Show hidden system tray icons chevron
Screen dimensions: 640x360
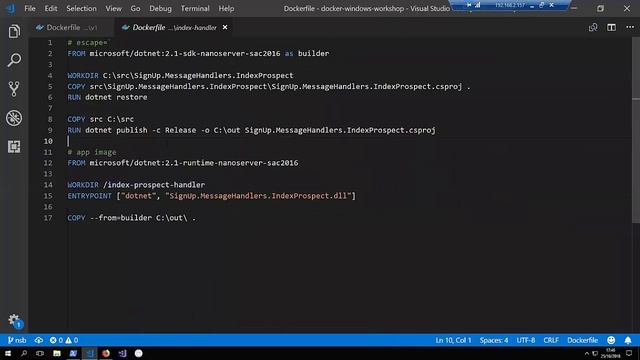point(587,353)
